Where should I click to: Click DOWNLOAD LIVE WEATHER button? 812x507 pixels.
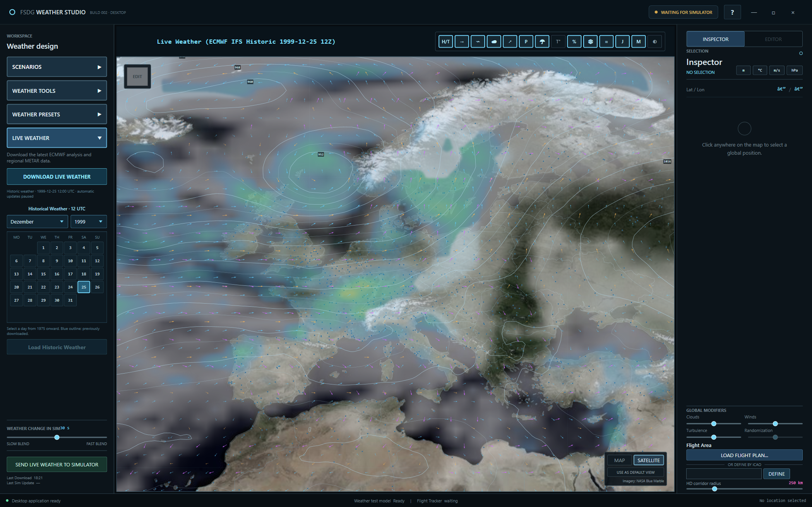(x=57, y=177)
